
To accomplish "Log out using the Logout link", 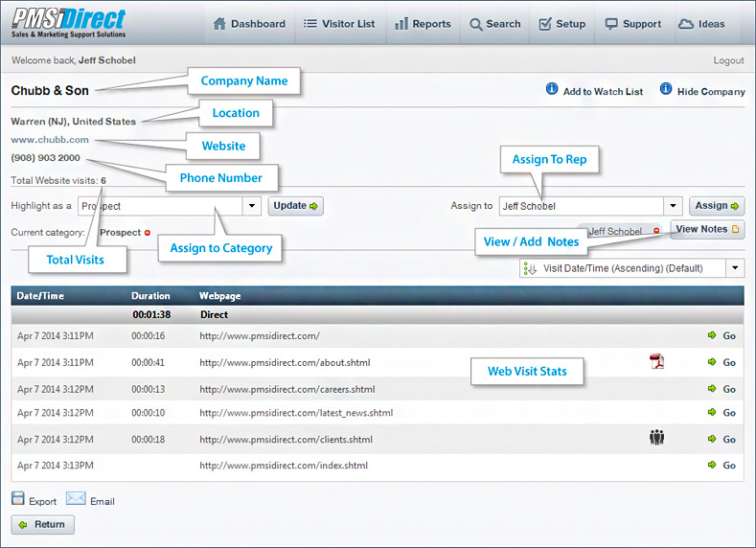I will tap(728, 60).
